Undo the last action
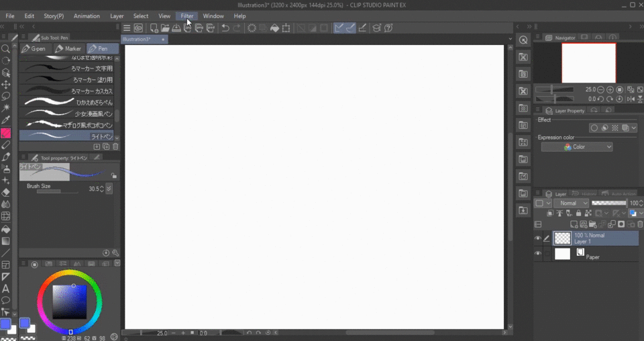 (225, 28)
